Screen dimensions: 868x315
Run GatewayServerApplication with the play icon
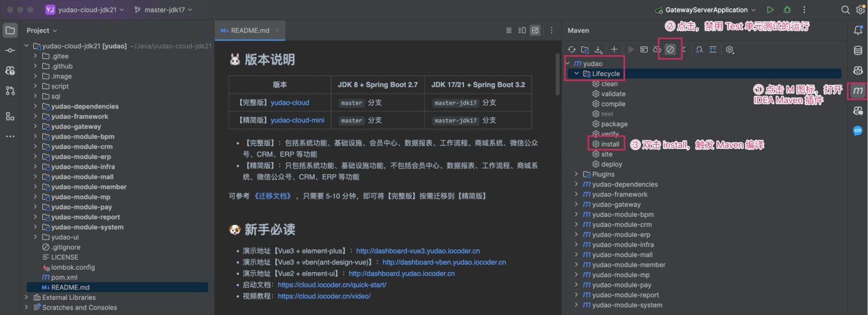[770, 10]
